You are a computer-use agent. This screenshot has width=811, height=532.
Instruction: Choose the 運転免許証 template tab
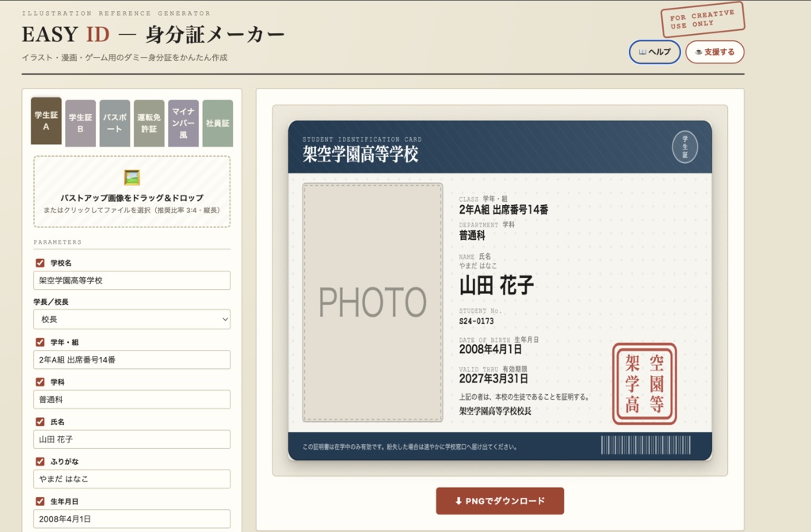pos(149,123)
